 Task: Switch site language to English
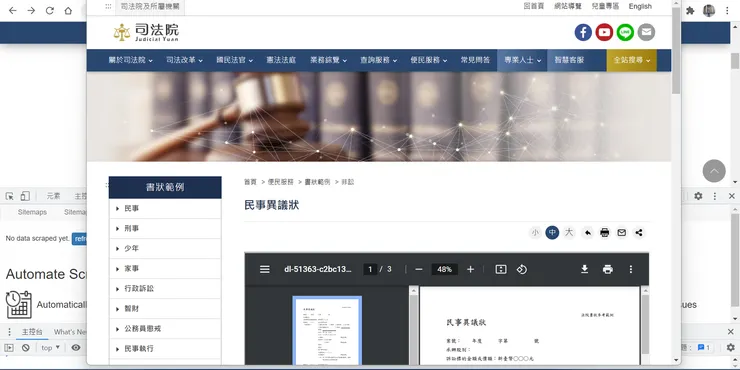pos(640,7)
